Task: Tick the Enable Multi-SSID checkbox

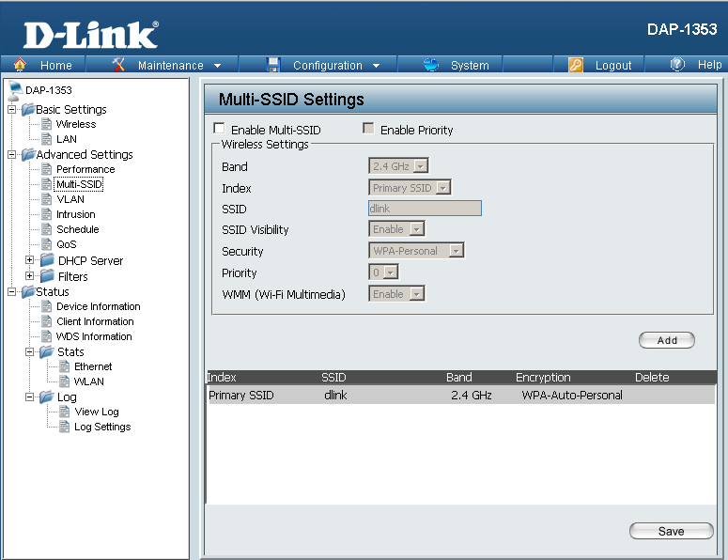Action: click(x=219, y=128)
